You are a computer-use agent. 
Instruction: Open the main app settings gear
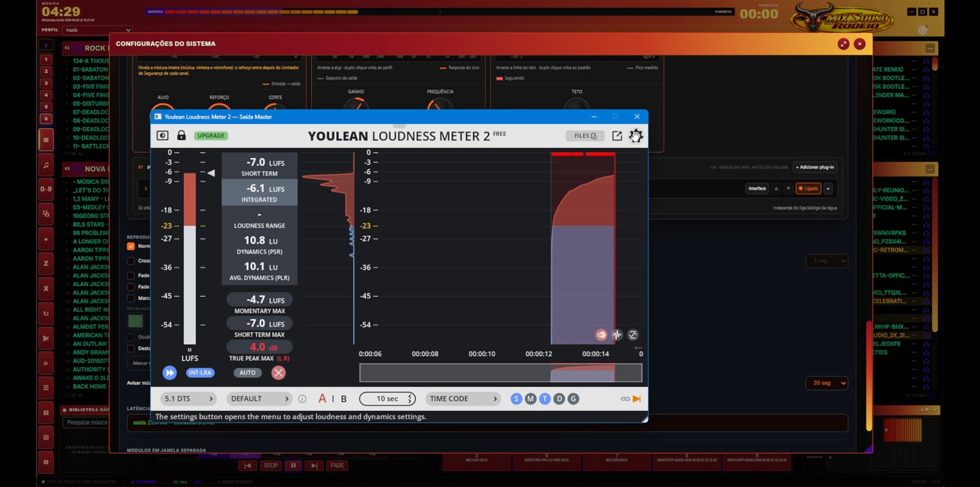(x=923, y=30)
